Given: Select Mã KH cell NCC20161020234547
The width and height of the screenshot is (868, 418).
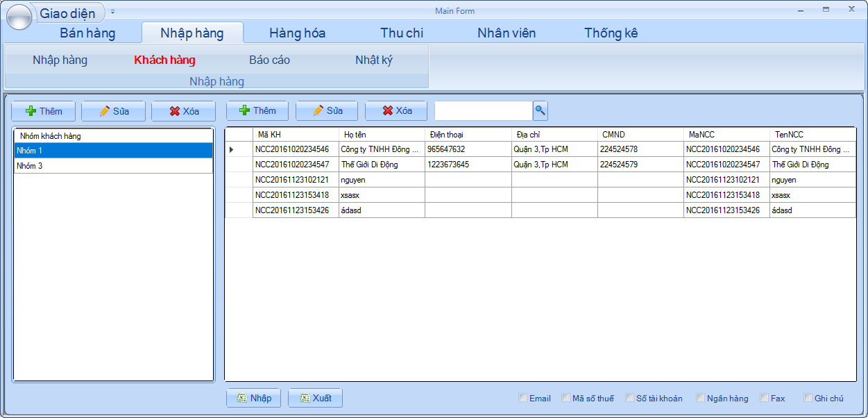Looking at the screenshot, I should [x=296, y=165].
